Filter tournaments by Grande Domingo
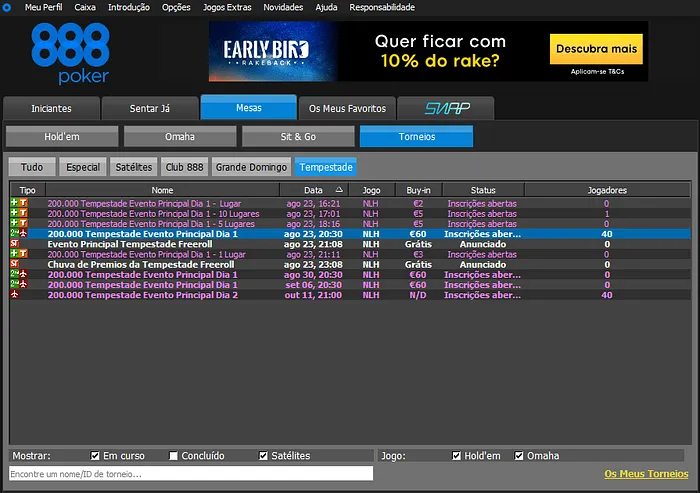Viewport: 700px width, 493px height. [x=251, y=167]
